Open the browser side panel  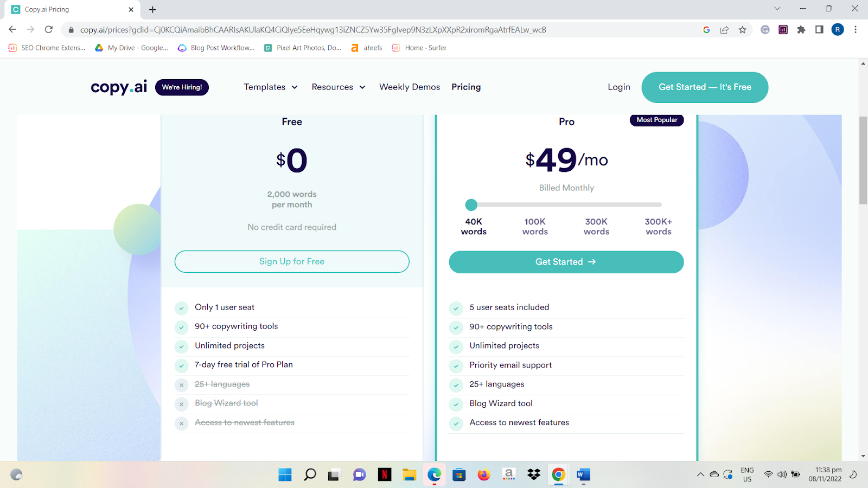(819, 30)
